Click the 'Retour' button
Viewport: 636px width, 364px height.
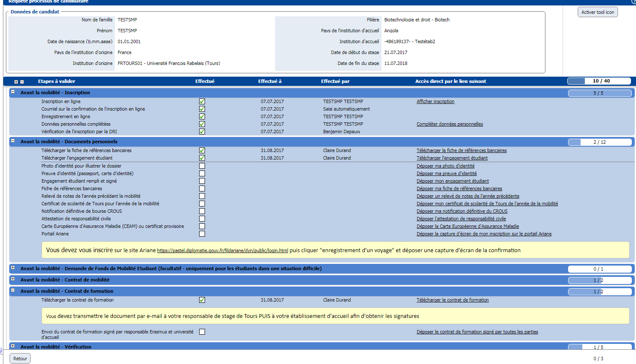coord(20,359)
